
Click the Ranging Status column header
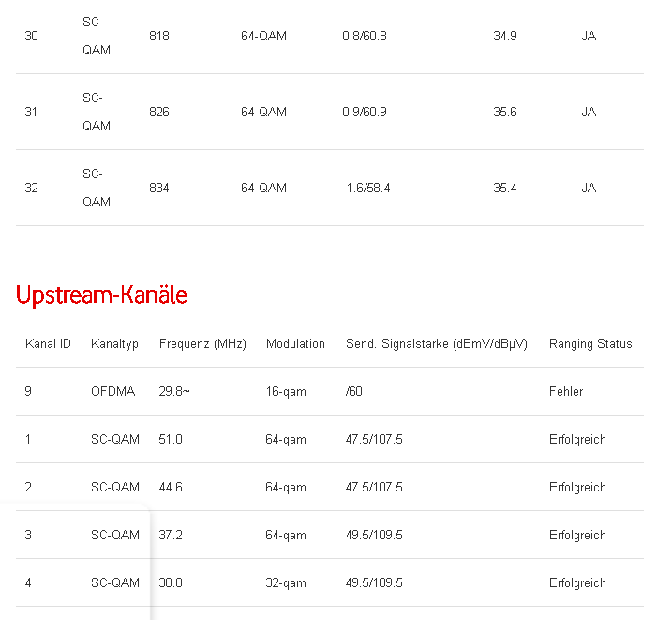pos(590,344)
